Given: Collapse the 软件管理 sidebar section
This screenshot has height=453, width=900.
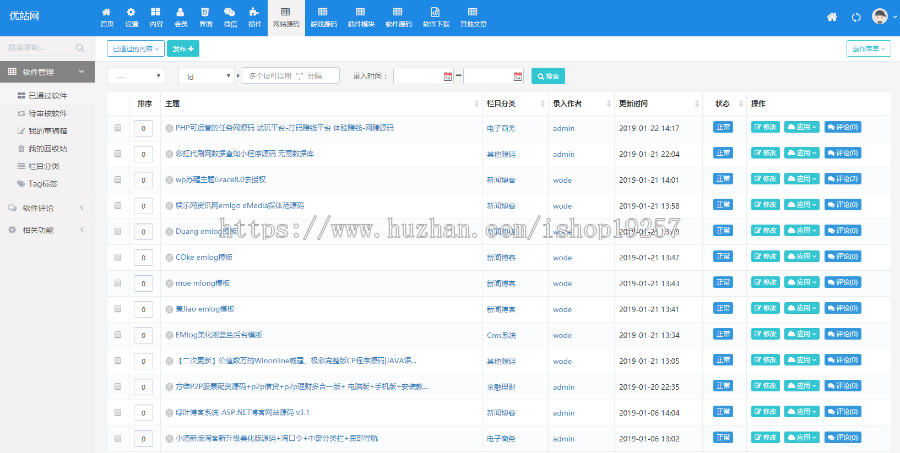Looking at the screenshot, I should coord(47,72).
